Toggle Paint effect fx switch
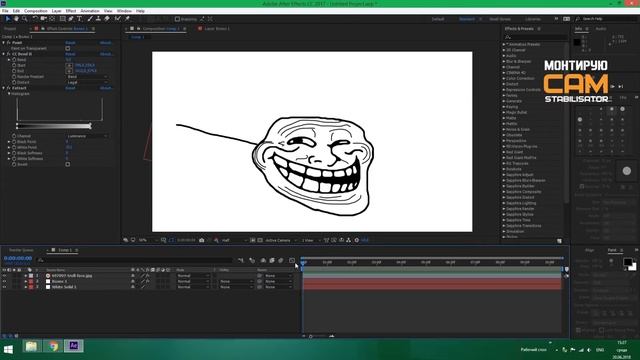640x360 pixels. [x=8, y=42]
